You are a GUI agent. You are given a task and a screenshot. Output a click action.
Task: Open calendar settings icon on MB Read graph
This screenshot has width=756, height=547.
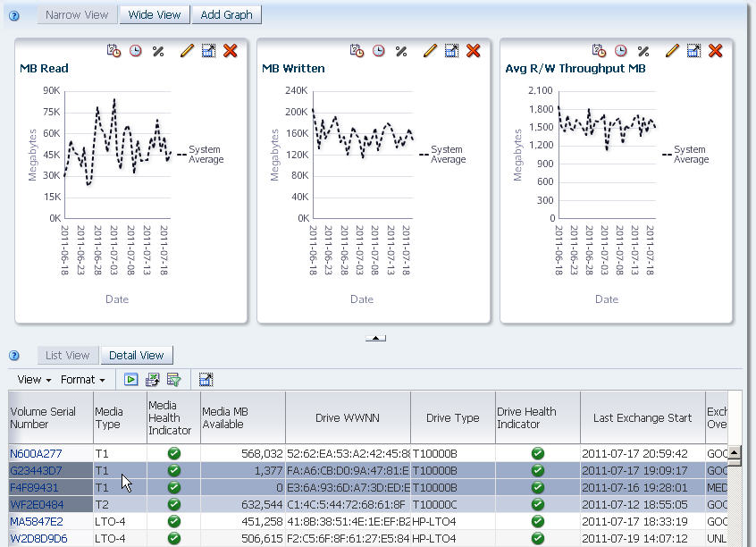point(113,51)
